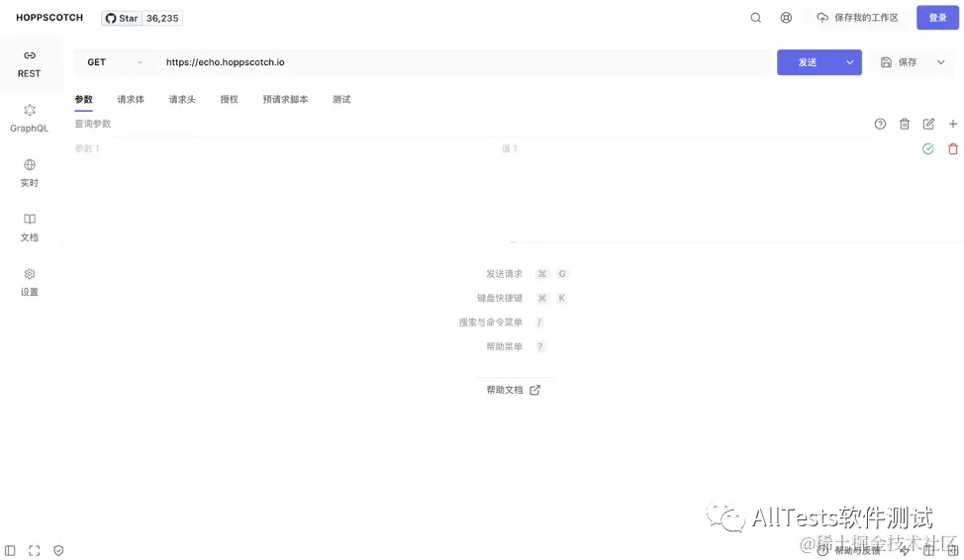Image resolution: width=964 pixels, height=560 pixels.
Task: Click the 搜索与命令菜单 shortcut label
Action: pyautogui.click(x=491, y=323)
